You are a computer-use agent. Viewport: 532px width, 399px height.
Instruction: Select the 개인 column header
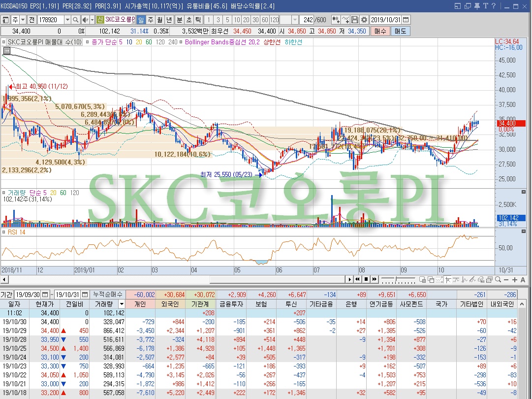140,304
